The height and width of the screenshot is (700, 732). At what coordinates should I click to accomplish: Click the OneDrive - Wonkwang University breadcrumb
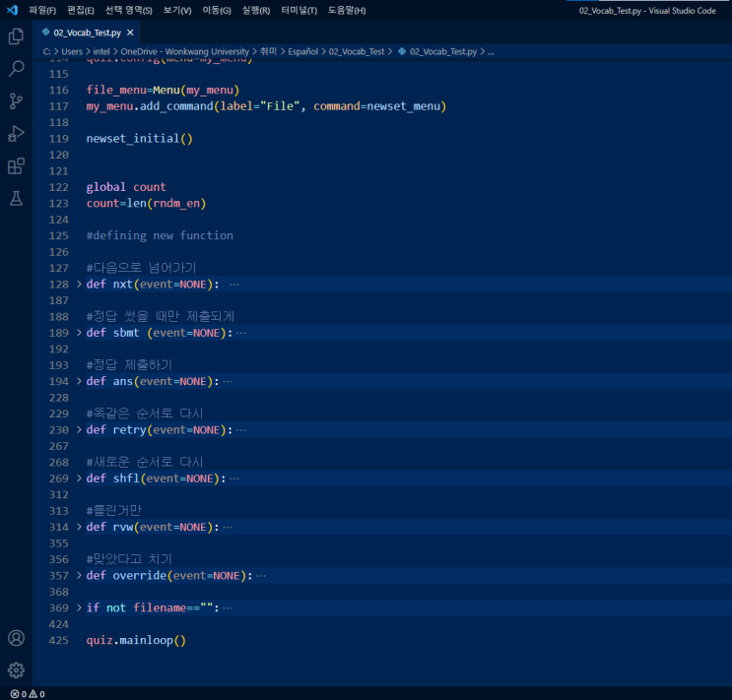[185, 52]
